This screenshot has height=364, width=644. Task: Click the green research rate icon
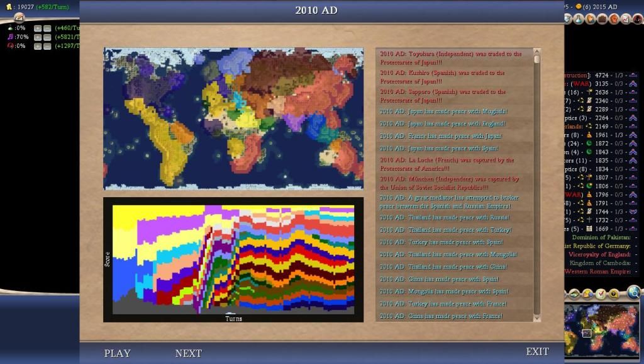(10, 28)
